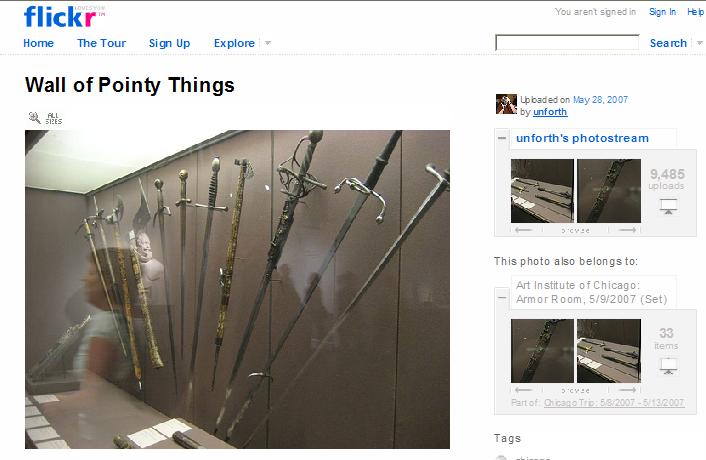Viewport: 706px width, 460px height.
Task: Start photostream slideshow icon under 9,485 uploads
Action: tap(669, 206)
